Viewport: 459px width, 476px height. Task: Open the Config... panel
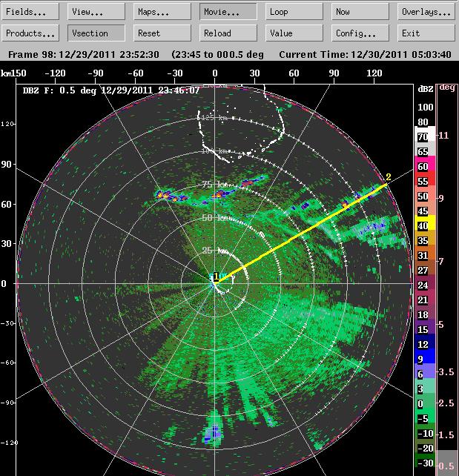(360, 33)
